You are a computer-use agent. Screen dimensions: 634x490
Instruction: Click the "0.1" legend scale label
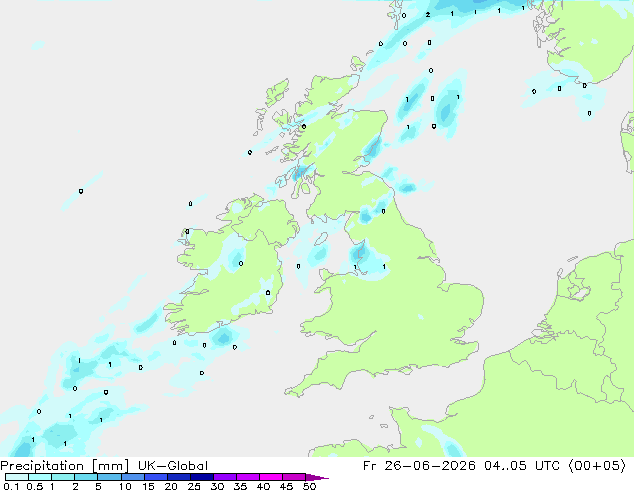pyautogui.click(x=11, y=486)
